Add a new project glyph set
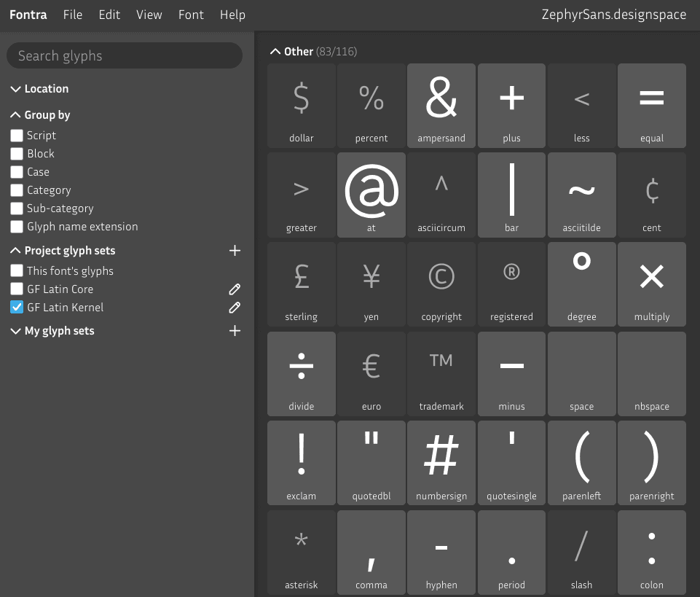This screenshot has width=700, height=597. [235, 250]
